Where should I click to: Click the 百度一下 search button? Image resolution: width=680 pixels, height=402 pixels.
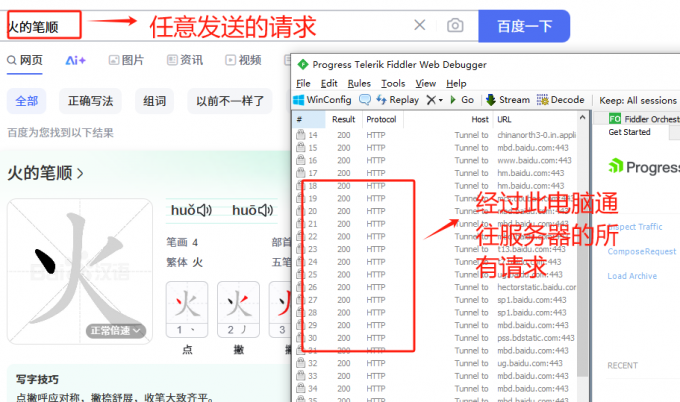[524, 26]
